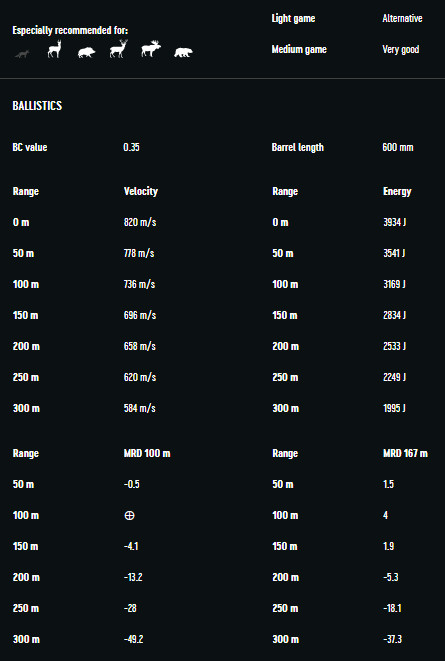Screen dimensions: 445x661
Task: Click the MRD 100 m column header
Action: click(x=147, y=453)
